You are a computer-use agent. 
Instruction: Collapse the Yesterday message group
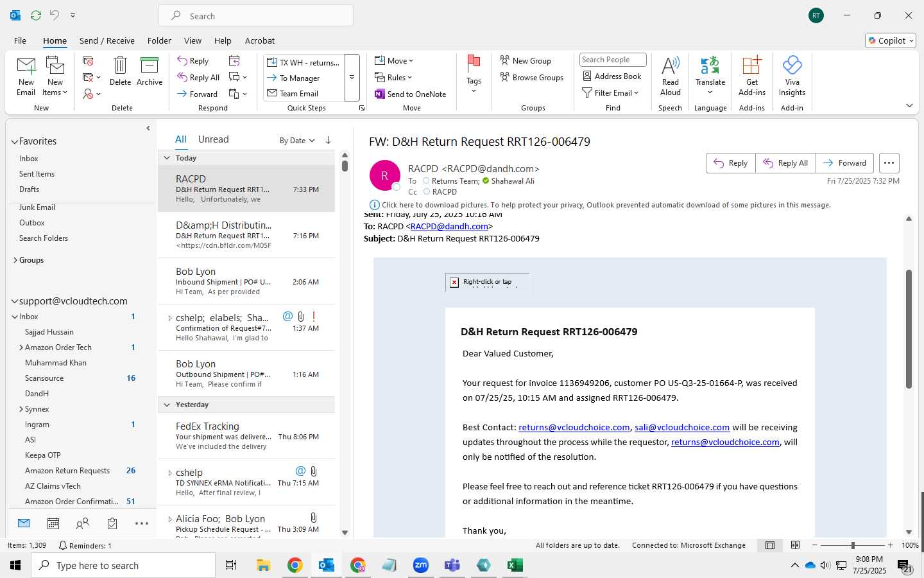tap(167, 405)
